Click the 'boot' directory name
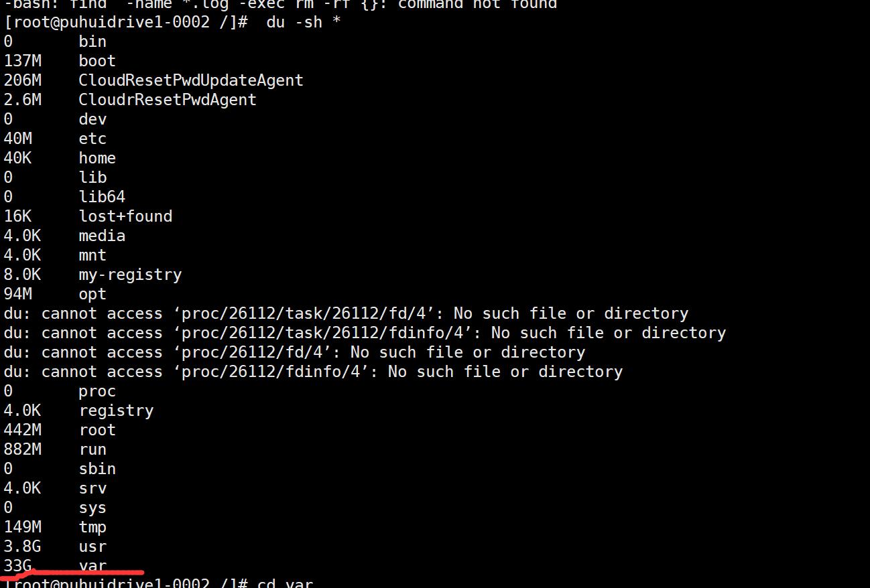This screenshot has height=588, width=870. (97, 61)
